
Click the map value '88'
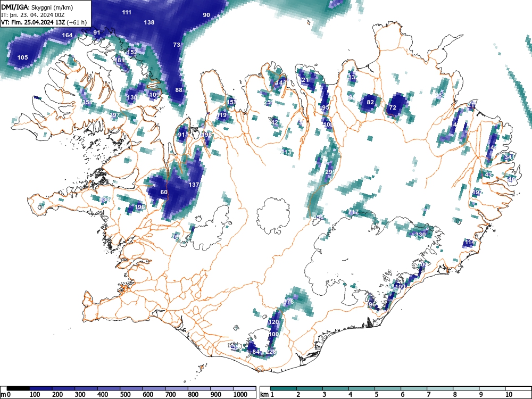click(179, 90)
